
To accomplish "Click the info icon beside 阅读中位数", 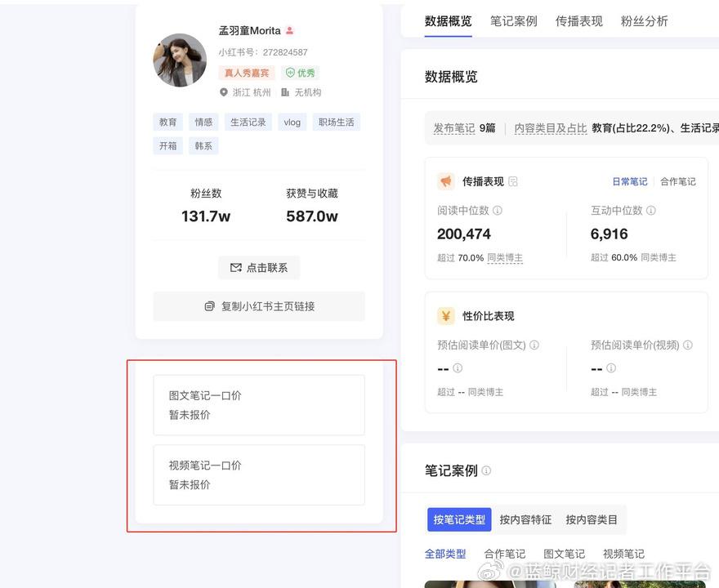I will 498,211.
